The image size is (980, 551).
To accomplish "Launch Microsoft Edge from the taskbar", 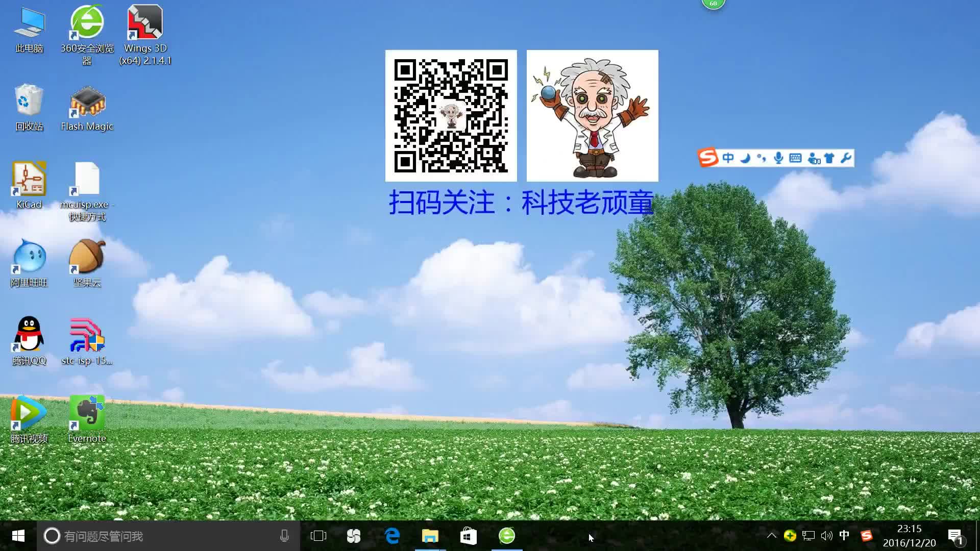I will [392, 536].
